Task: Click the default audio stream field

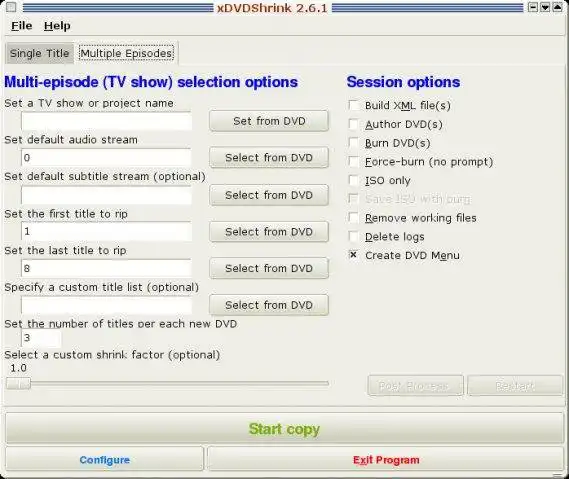Action: tap(106, 157)
